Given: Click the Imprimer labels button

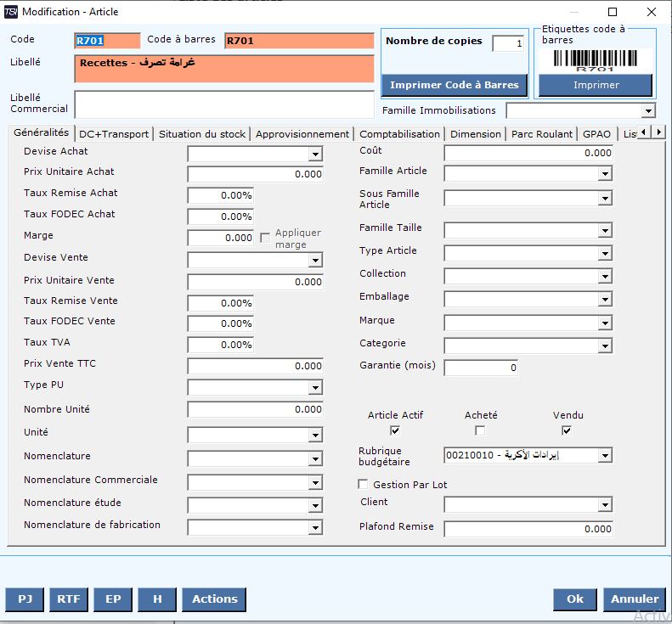Looking at the screenshot, I should 596,85.
